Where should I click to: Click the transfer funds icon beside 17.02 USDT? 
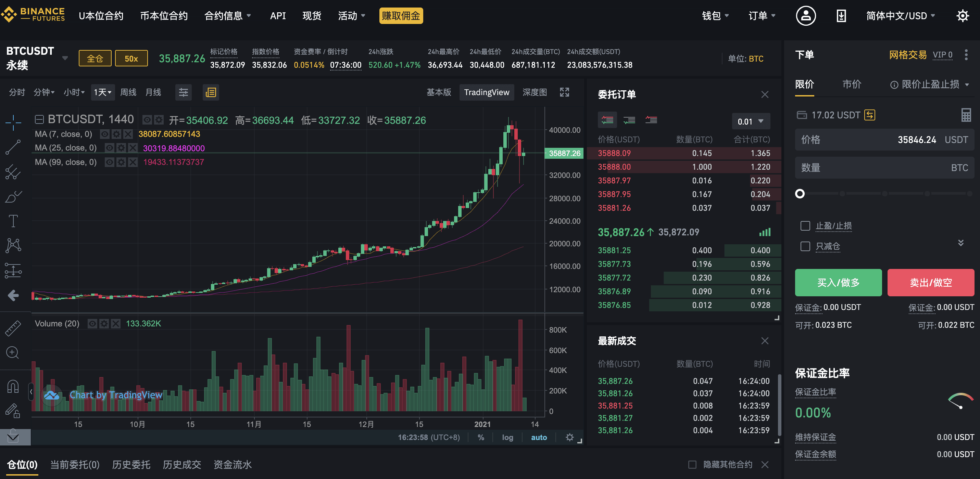(870, 115)
